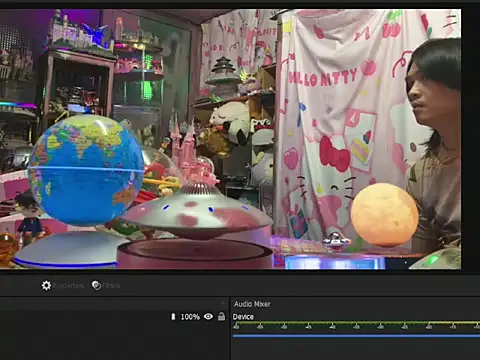
Task: Click the Device audio level meter
Action: [356, 323]
